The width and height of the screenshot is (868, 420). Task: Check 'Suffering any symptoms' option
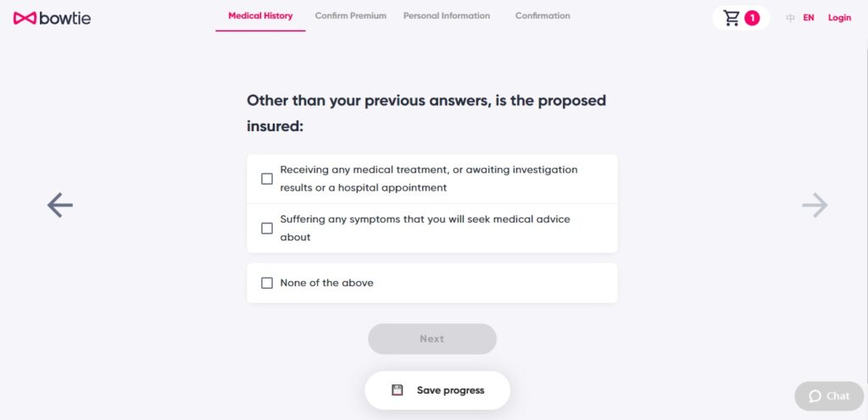[x=267, y=228]
